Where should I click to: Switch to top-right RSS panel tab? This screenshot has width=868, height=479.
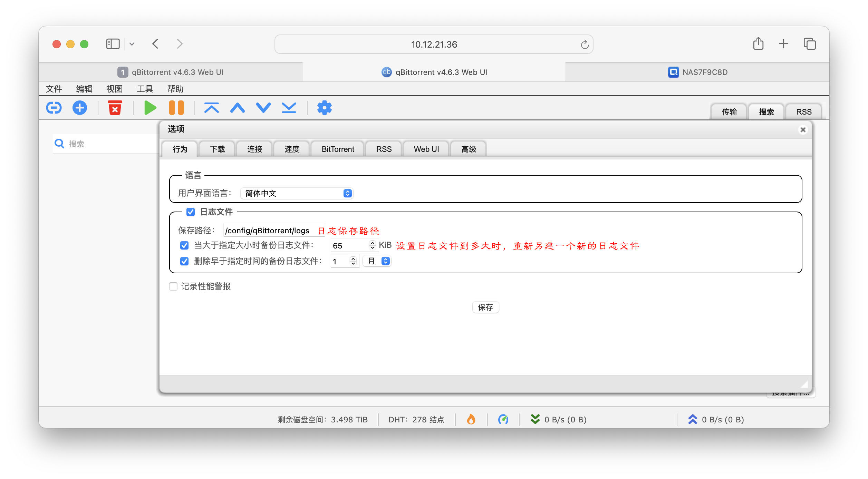[x=804, y=112]
